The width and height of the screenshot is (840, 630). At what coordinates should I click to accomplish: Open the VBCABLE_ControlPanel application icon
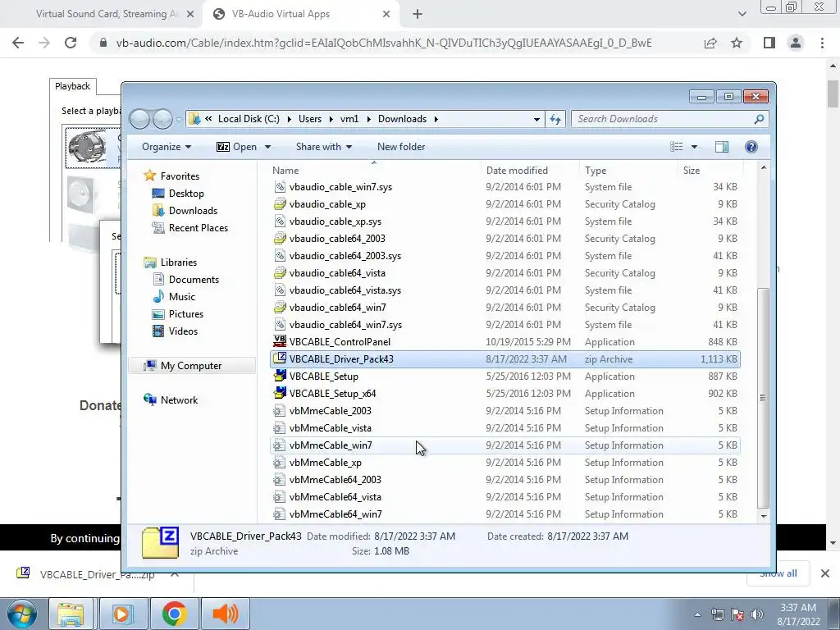280,341
